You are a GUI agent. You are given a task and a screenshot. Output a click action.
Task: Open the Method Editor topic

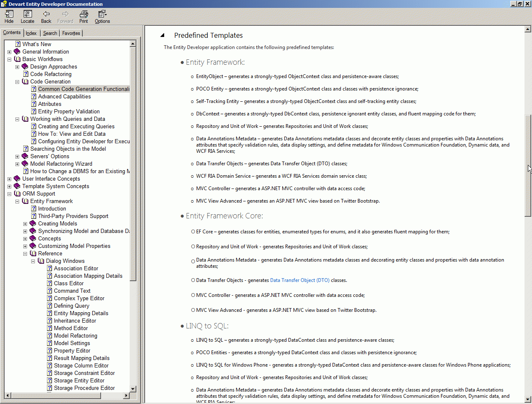[x=71, y=328]
